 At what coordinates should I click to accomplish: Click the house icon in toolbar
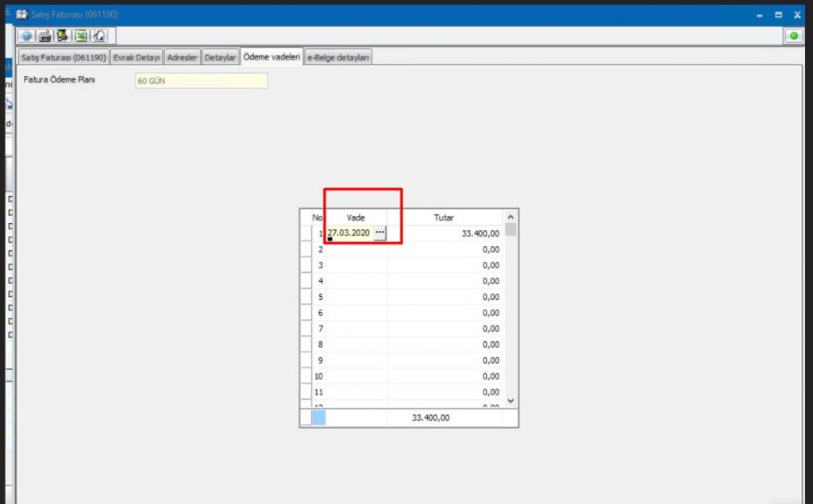(99, 36)
